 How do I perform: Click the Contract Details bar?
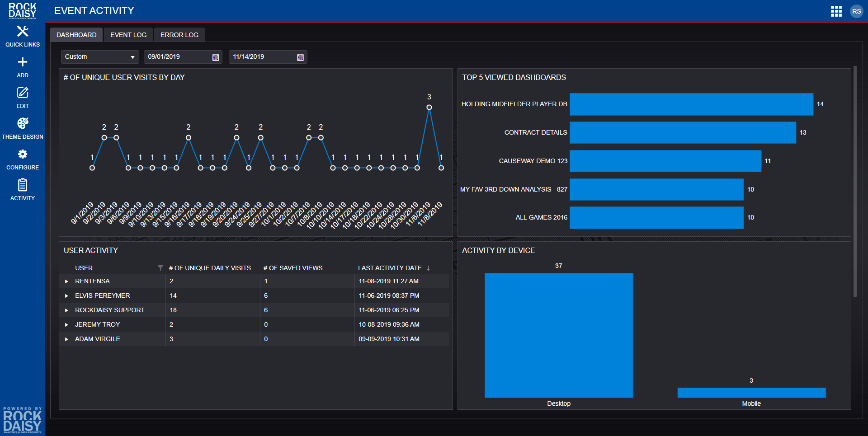[x=683, y=133]
